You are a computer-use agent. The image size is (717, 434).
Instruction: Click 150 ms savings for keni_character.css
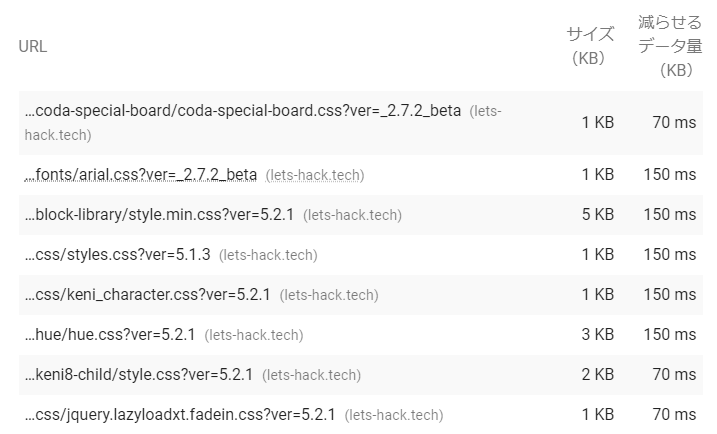pyautogui.click(x=670, y=295)
